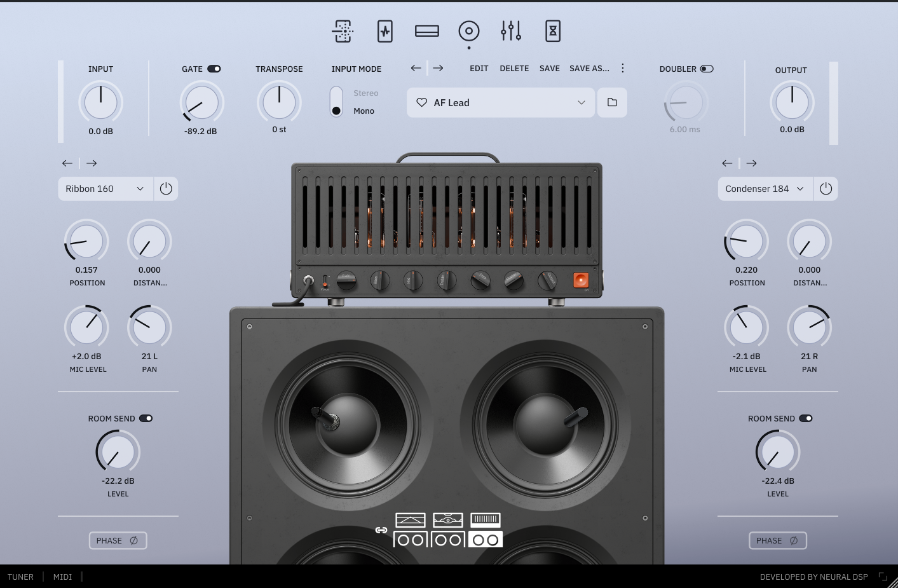Click the Condenser 184 PAN knob

click(x=810, y=328)
